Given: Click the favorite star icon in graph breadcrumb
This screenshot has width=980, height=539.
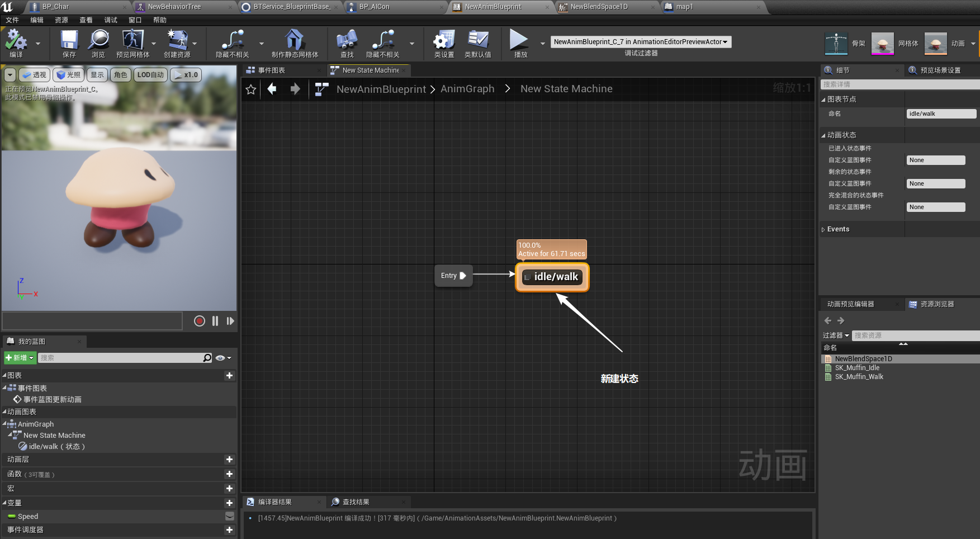Looking at the screenshot, I should click(251, 89).
